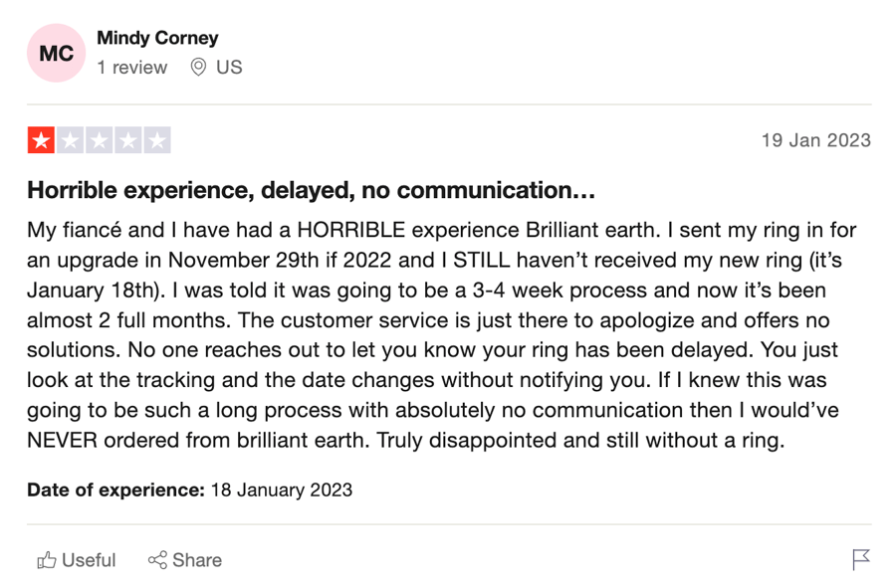Open Mindy Corney's profile name
This screenshot has width=896, height=588.
[157, 38]
